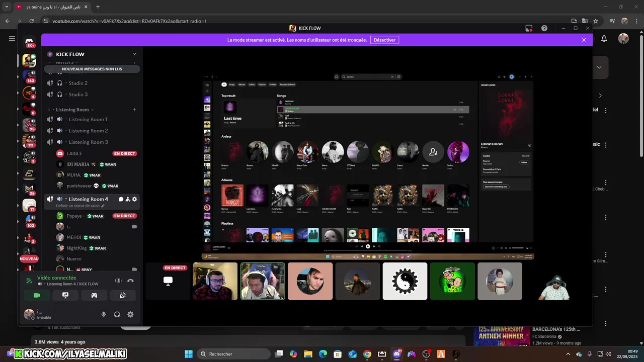Share your screen in the voice panel
The width and height of the screenshot is (644, 362).
click(x=65, y=295)
